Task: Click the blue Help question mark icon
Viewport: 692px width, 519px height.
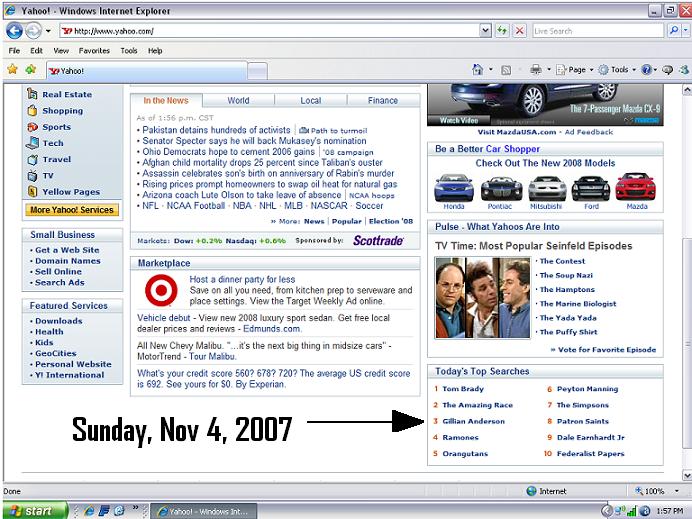Action: (x=646, y=70)
